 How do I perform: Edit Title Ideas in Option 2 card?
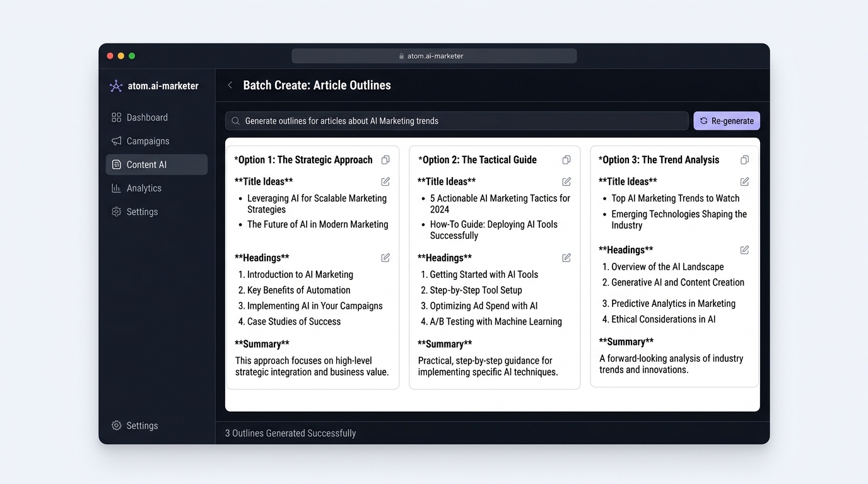(566, 181)
